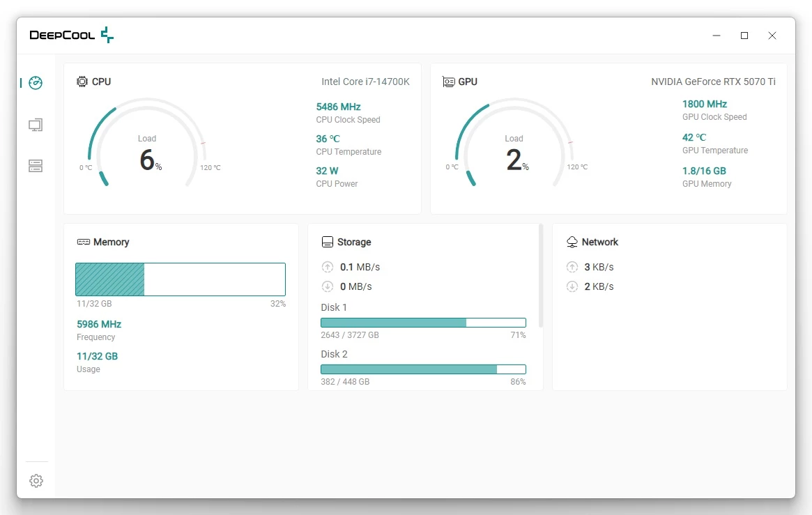Click the Network cloud icon
Screen dimensions: 812x515
pyautogui.click(x=572, y=242)
